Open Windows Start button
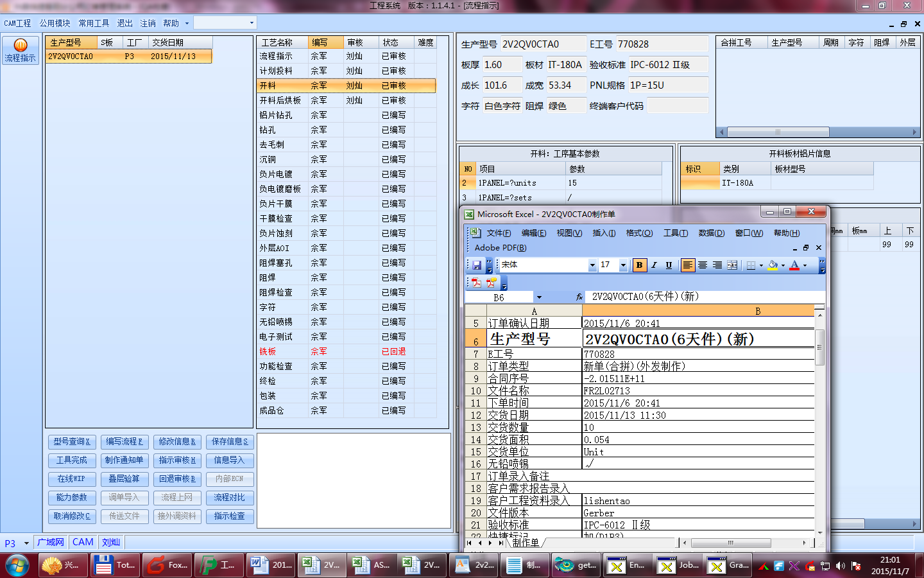This screenshot has width=924, height=578. coord(17,566)
